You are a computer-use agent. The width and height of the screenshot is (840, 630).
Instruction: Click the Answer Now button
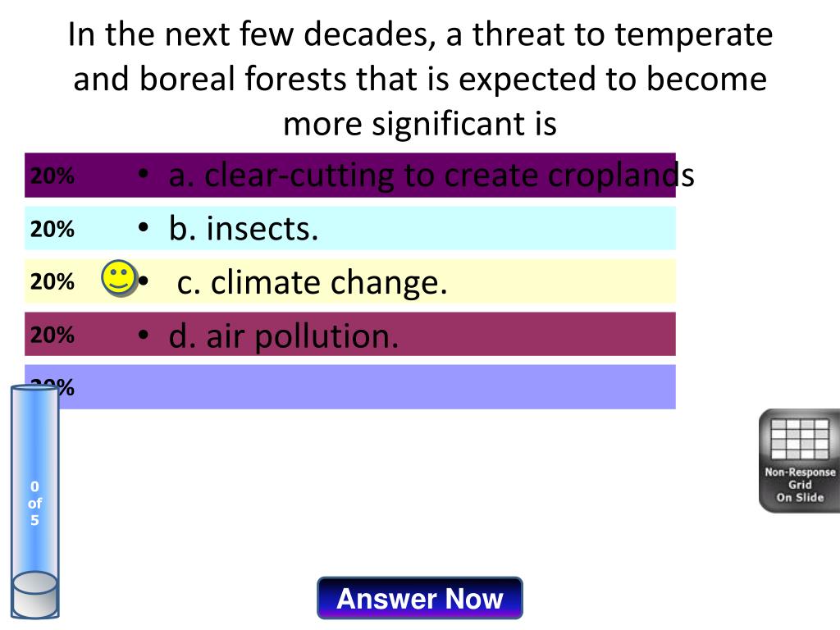(419, 598)
